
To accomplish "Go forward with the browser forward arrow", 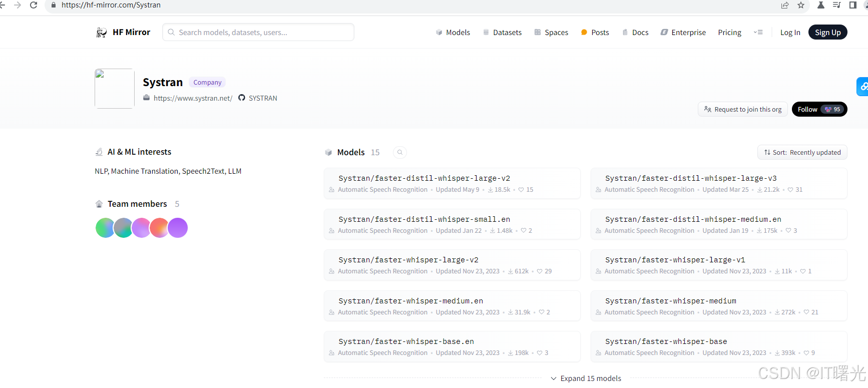I will tap(18, 5).
